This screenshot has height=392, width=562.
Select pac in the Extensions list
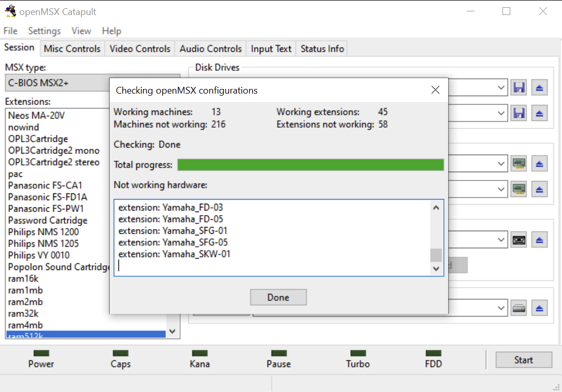tap(16, 174)
